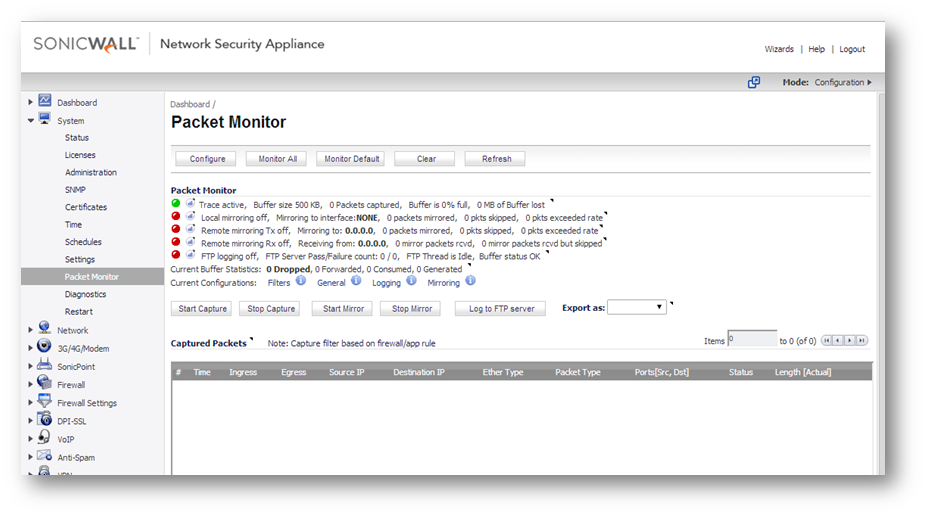Click the Dashboard icon in sidebar
This screenshot has height=517, width=927.
click(45, 102)
